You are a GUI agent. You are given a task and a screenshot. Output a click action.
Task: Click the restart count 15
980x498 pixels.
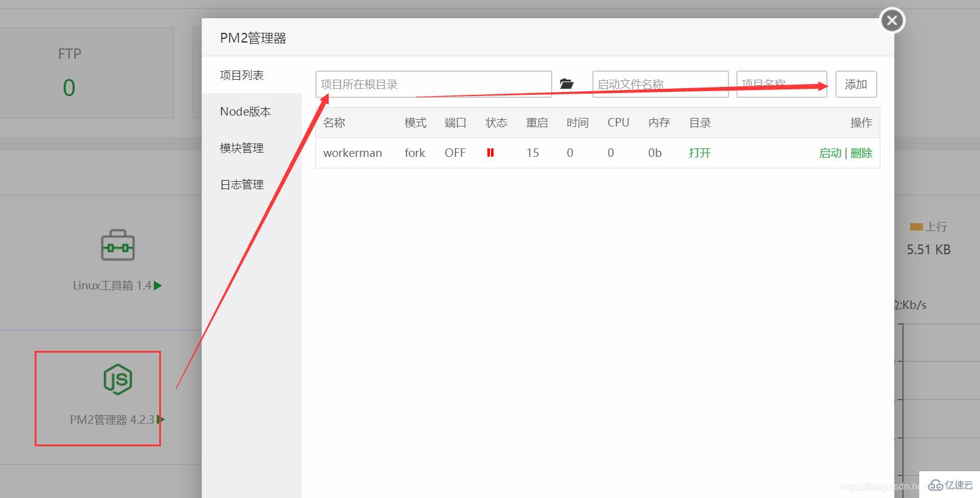[x=533, y=153]
